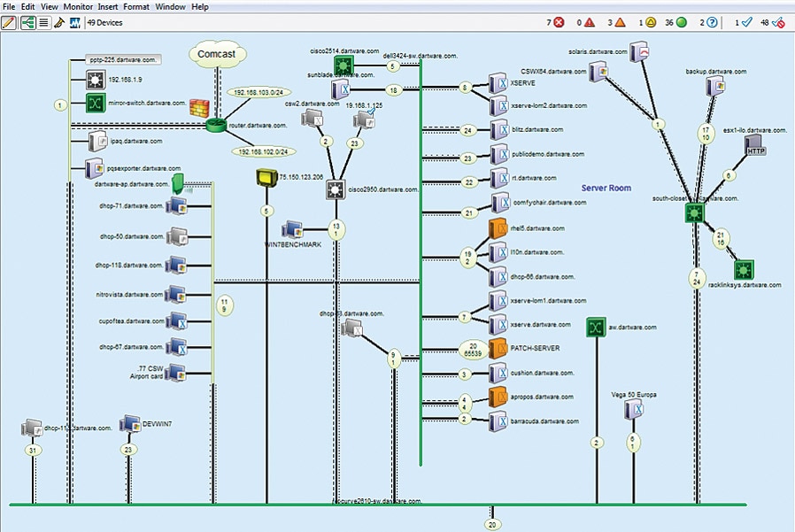
Task: Select the mirror-switch.dartware.com green switch icon
Action: (95, 103)
